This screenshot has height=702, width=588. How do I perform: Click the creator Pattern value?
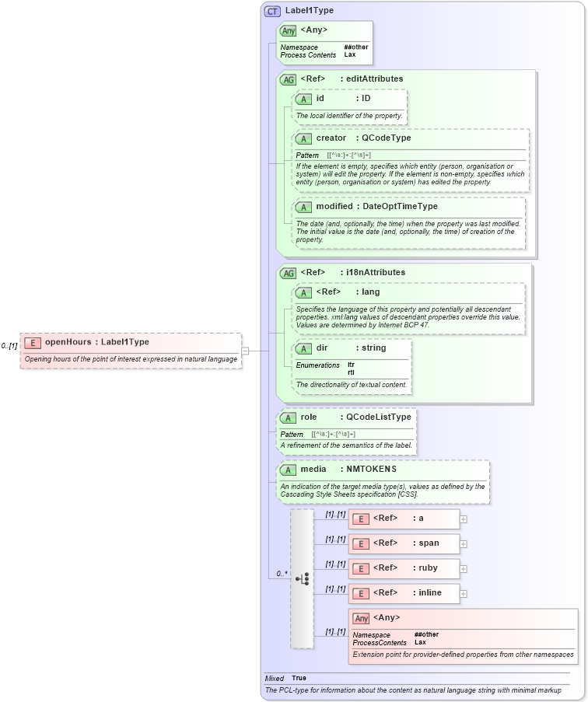(349, 155)
